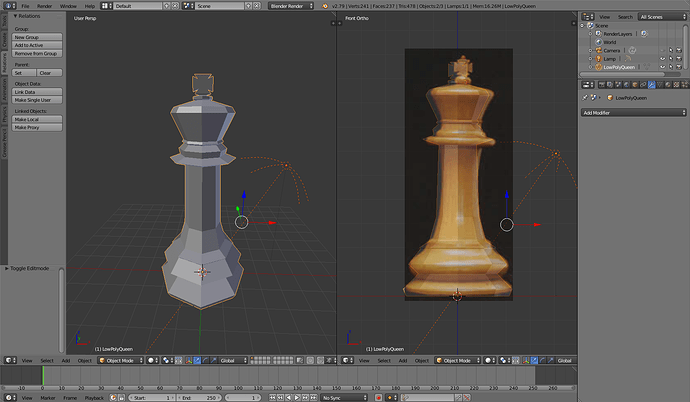
Task: Click the pin icon in properties context
Action: [585, 98]
